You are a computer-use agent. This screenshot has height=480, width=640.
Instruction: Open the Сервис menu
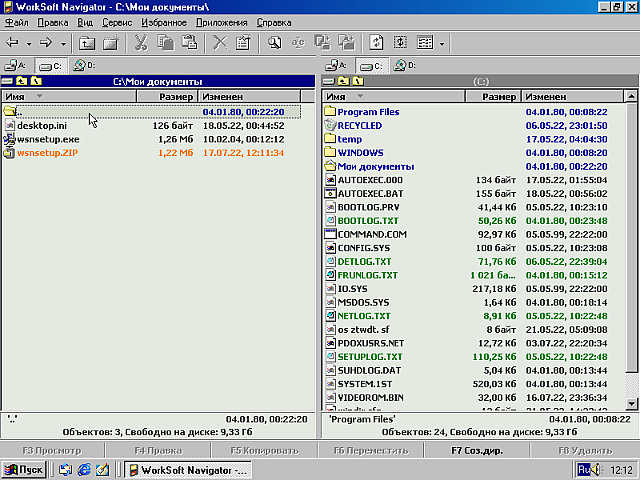(117, 22)
